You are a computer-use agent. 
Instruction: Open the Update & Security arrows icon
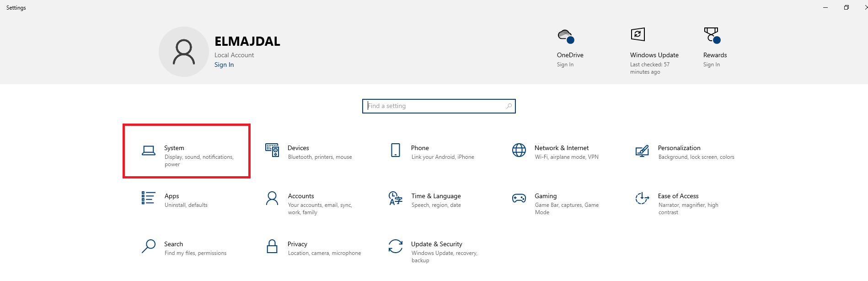click(396, 246)
